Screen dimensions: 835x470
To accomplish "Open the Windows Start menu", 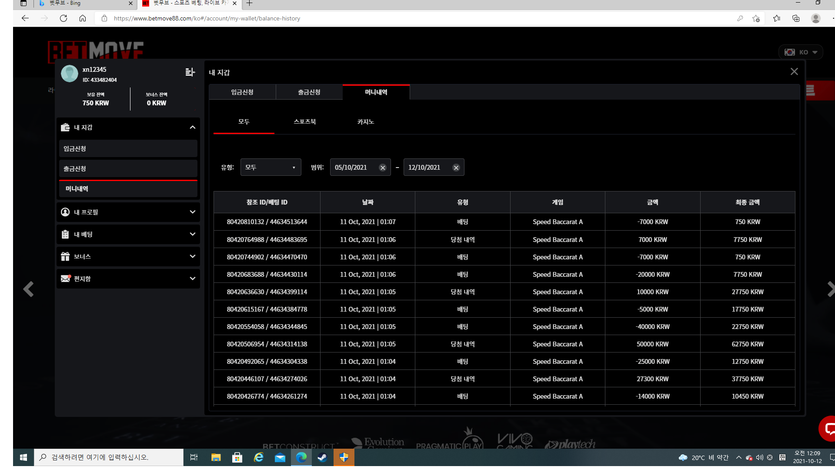I will tap(23, 457).
